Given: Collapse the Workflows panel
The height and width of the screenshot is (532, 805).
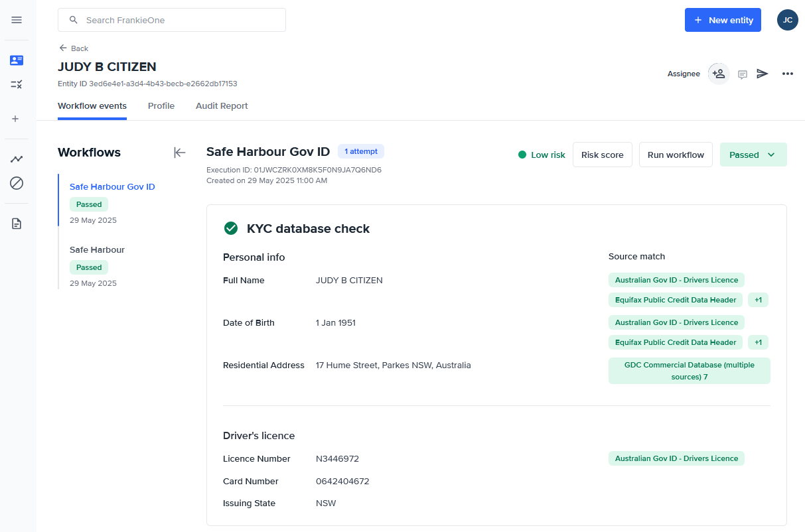Looking at the screenshot, I should (179, 153).
